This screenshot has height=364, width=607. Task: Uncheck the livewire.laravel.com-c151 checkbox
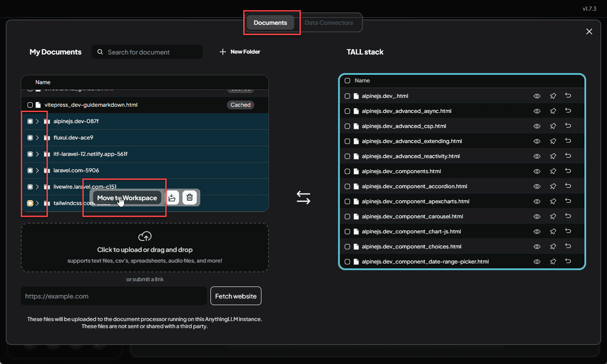point(30,187)
